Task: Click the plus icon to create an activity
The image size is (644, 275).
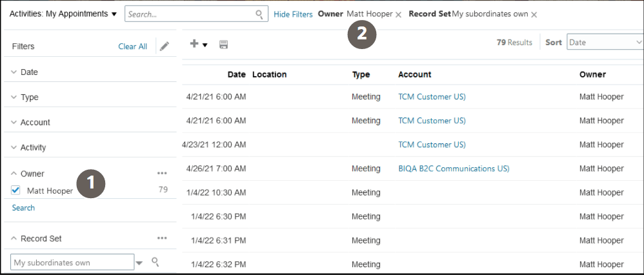Action: [194, 44]
